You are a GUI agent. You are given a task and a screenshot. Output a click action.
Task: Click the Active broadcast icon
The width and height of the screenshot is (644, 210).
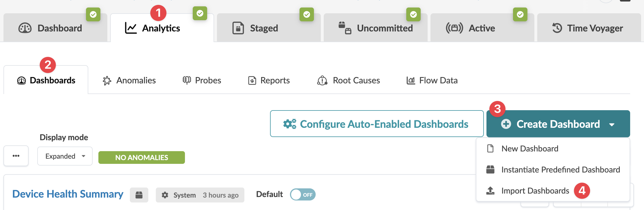pos(454,28)
